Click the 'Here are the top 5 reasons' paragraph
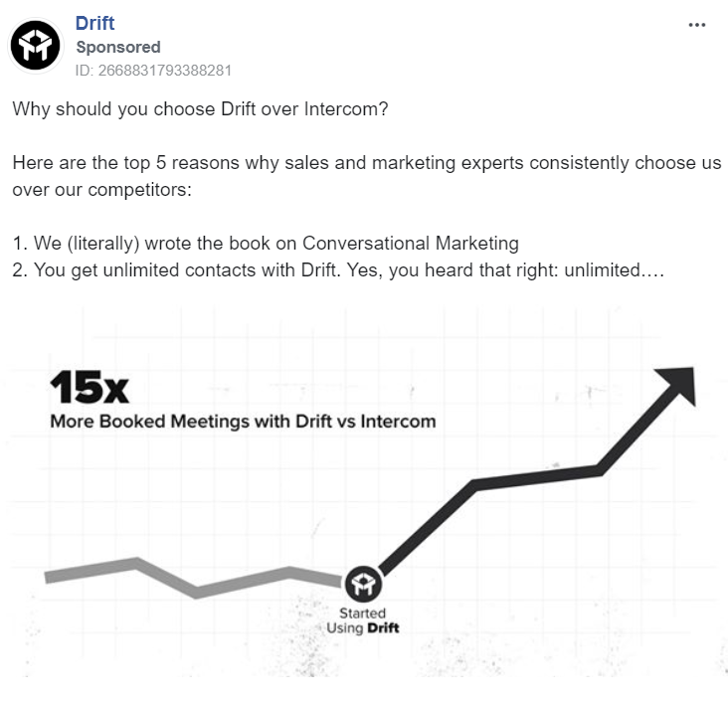This screenshot has width=728, height=701. click(x=367, y=176)
